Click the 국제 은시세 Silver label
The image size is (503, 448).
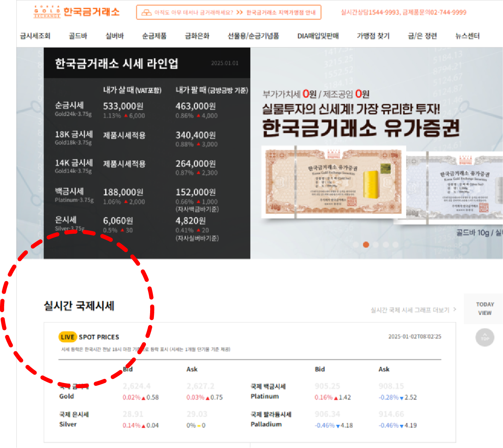point(74,419)
